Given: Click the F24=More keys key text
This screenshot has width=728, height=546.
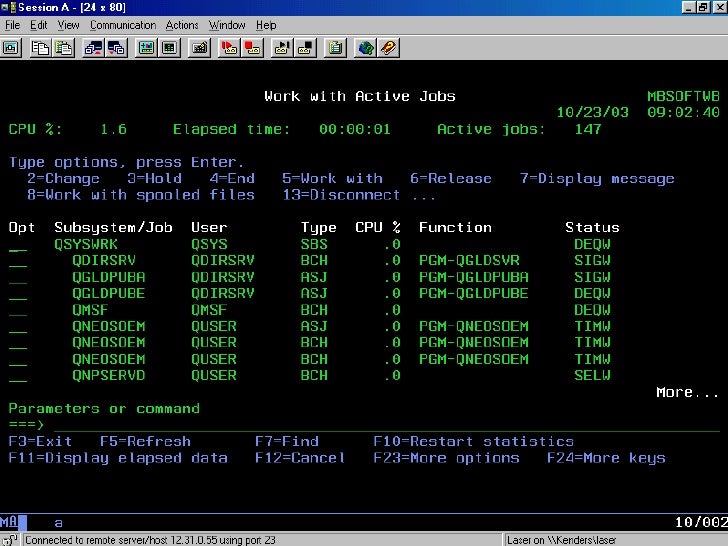Looking at the screenshot, I should pyautogui.click(x=606, y=458).
